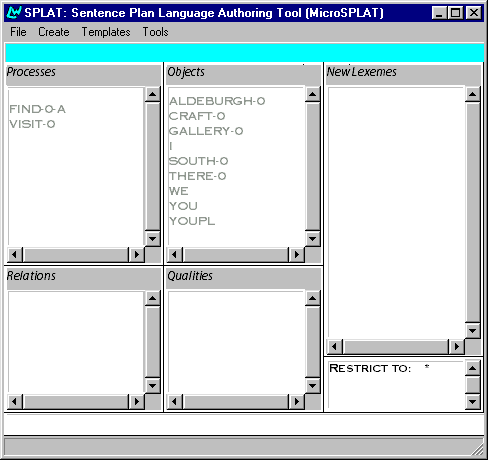
Task: Pick GALLERY-O from the Objects list
Action: [x=206, y=131]
